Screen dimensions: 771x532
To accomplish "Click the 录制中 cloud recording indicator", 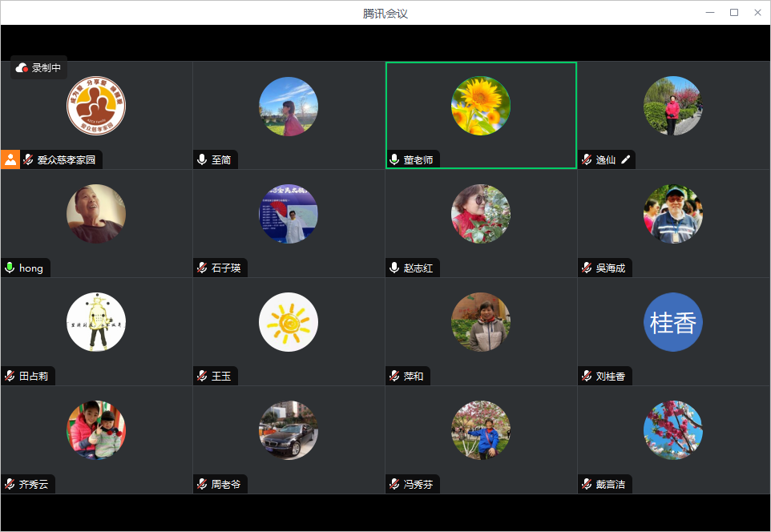I will 38,68.
